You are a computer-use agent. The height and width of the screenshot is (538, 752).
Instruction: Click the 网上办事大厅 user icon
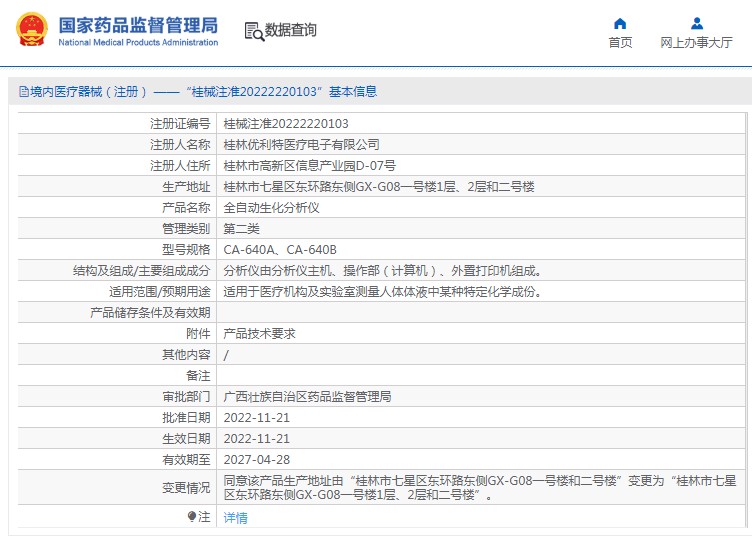pos(697,23)
